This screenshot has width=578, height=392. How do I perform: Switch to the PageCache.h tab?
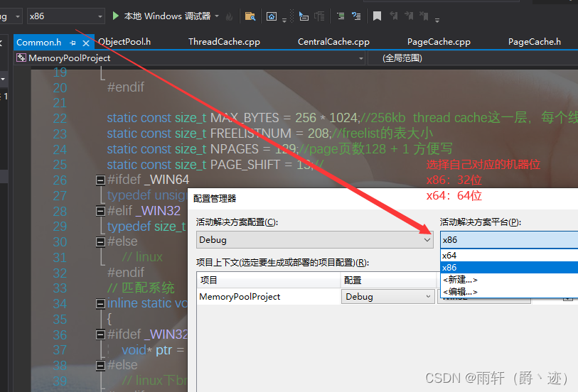click(535, 42)
